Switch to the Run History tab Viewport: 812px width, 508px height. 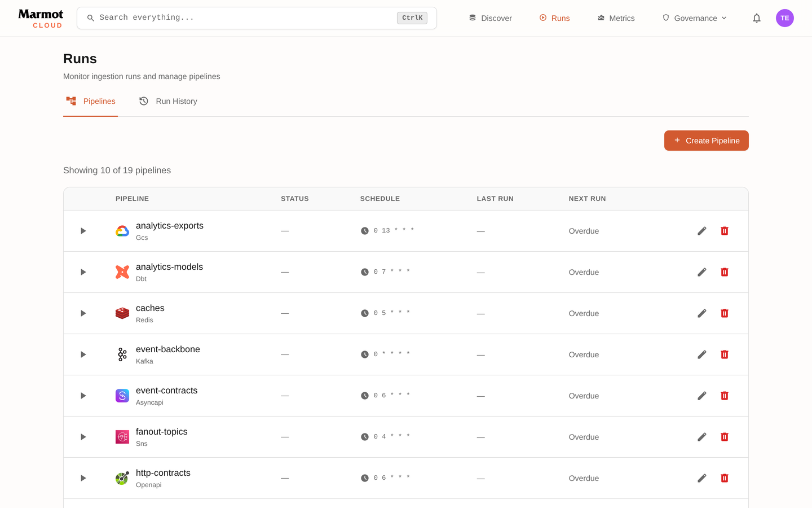click(x=168, y=101)
